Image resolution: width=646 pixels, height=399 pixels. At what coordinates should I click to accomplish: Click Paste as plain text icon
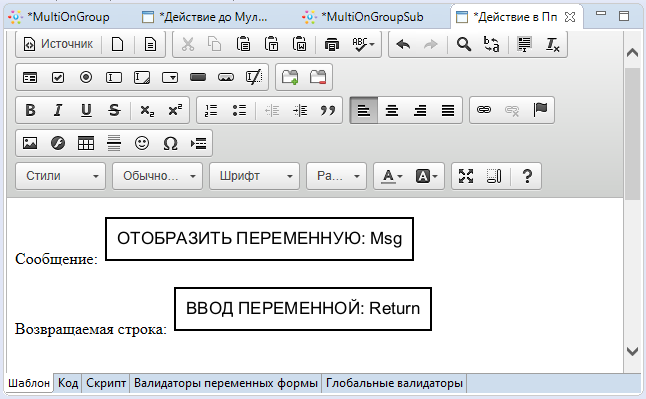click(272, 44)
